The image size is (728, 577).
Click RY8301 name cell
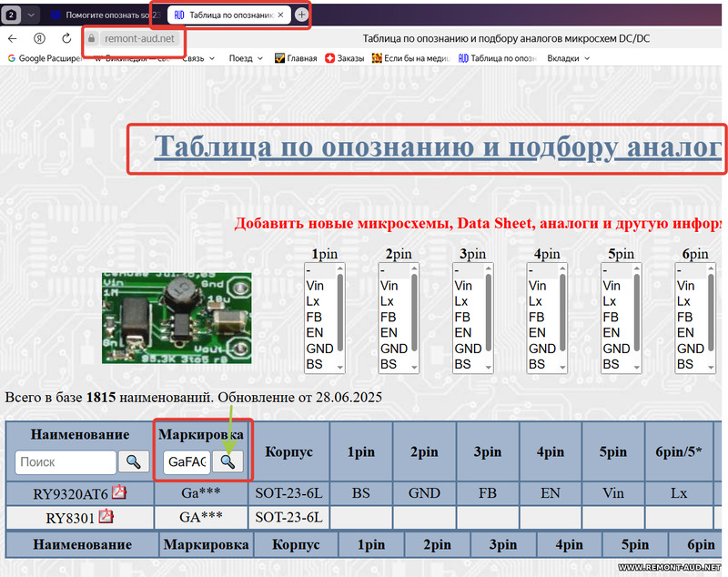80,517
